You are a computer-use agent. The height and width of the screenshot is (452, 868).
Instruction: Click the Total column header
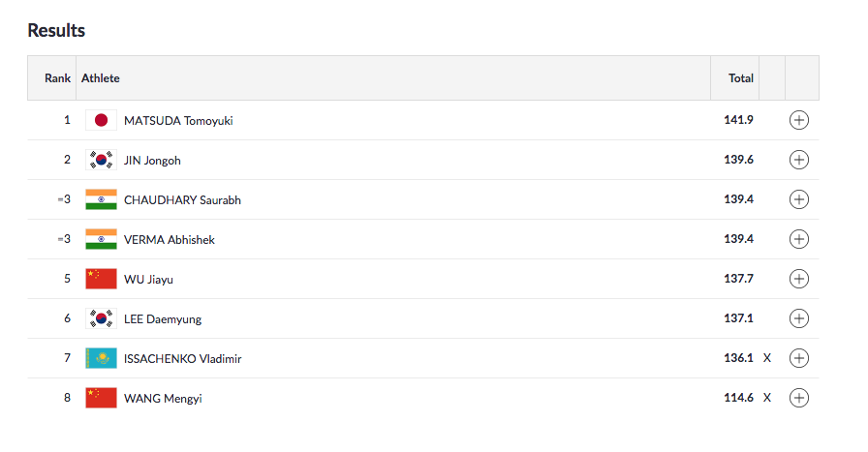click(740, 78)
